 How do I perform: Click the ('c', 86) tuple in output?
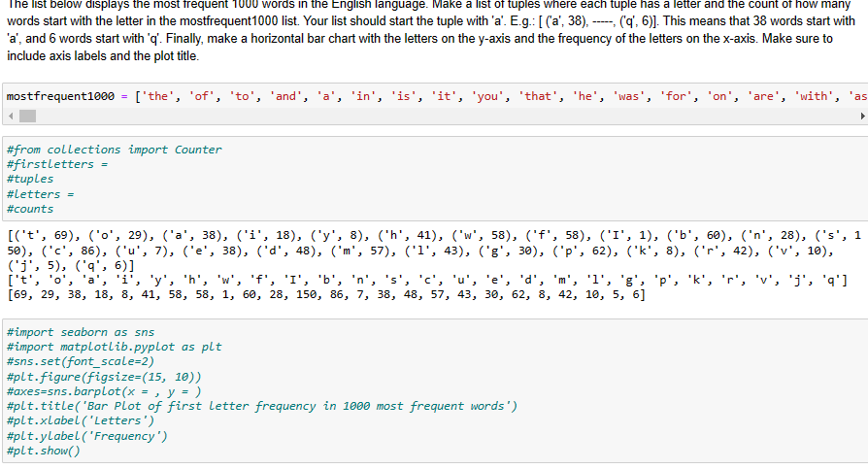[x=75, y=251]
